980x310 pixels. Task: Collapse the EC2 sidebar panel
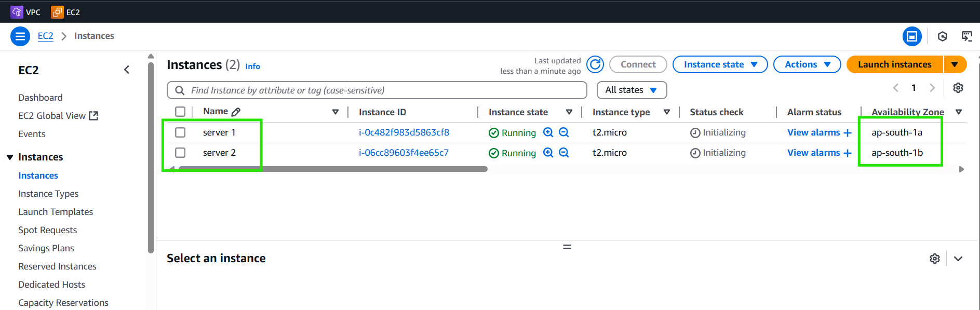tap(127, 70)
